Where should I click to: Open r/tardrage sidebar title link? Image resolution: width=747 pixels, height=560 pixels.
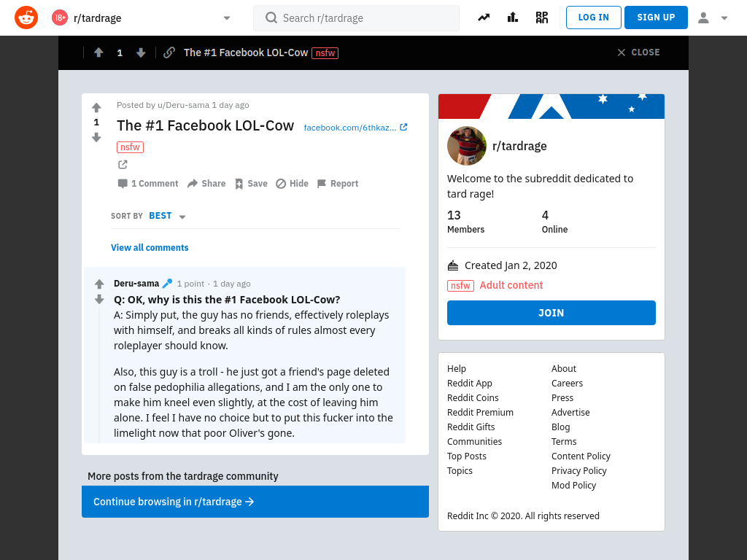tap(519, 146)
